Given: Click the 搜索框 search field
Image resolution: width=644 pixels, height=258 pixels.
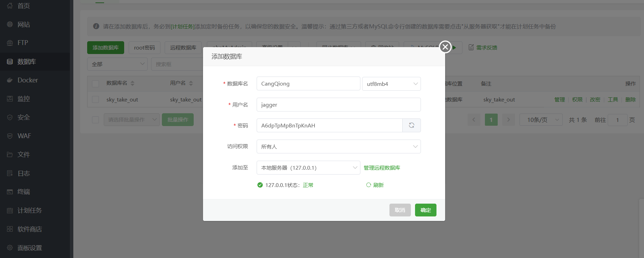Looking at the screenshot, I should click(x=177, y=64).
